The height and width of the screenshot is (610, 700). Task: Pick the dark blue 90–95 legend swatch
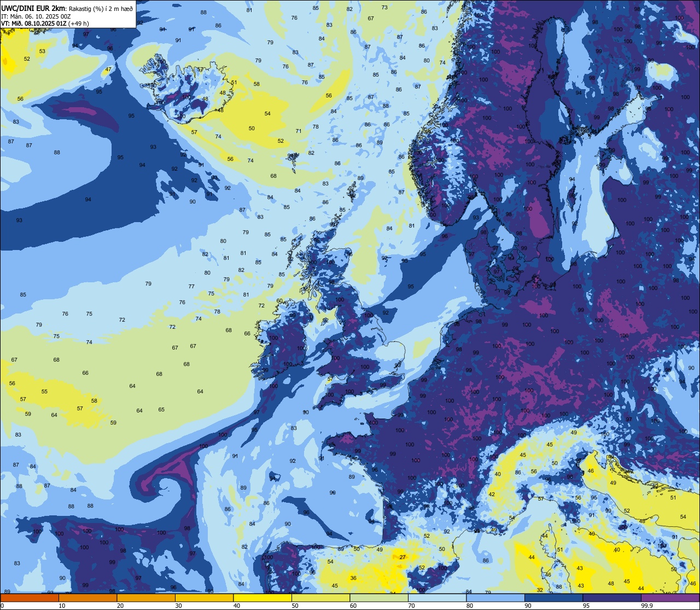click(x=553, y=598)
